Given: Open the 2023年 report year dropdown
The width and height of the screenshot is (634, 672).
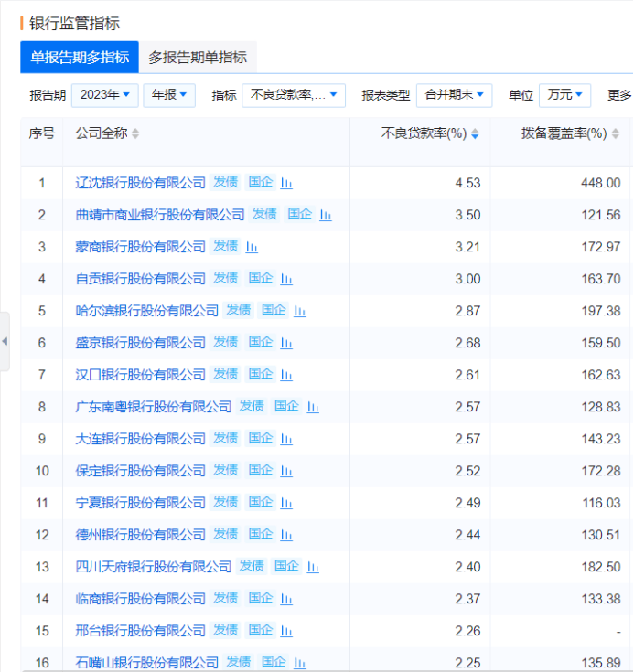Looking at the screenshot, I should click(104, 95).
